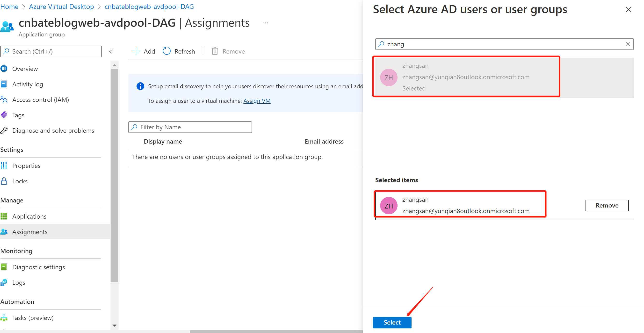This screenshot has width=644, height=333.
Task: Open the ellipsis more options menu
Action: click(265, 23)
